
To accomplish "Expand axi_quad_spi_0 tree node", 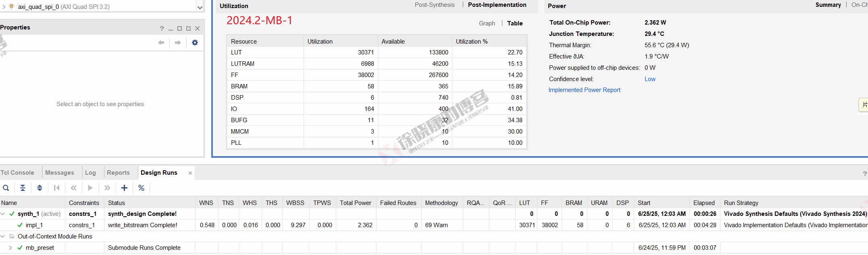I will tap(4, 6).
